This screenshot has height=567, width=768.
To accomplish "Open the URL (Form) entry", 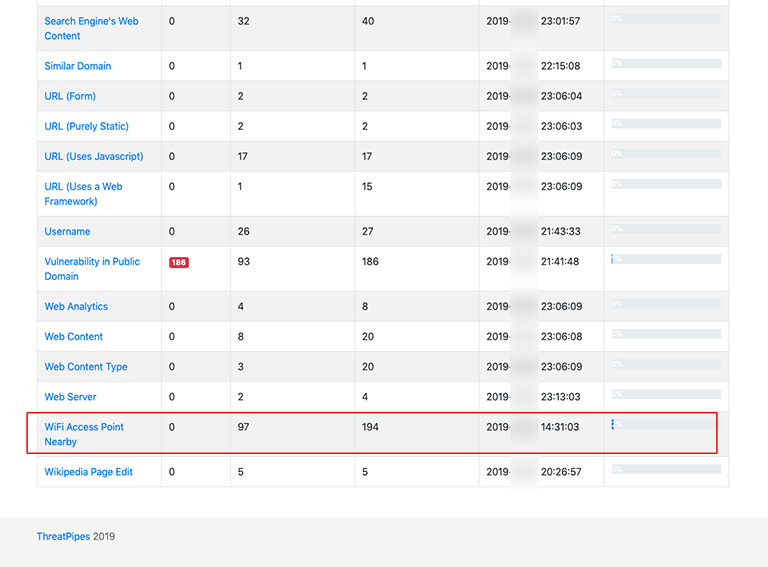I will click(72, 96).
